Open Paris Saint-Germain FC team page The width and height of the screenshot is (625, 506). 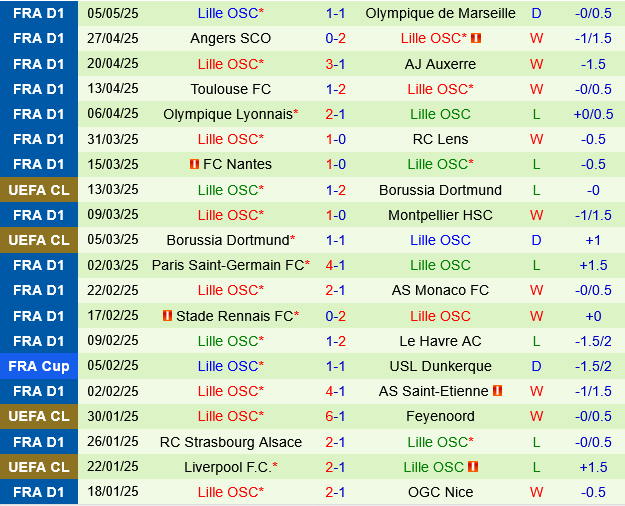pos(230,265)
